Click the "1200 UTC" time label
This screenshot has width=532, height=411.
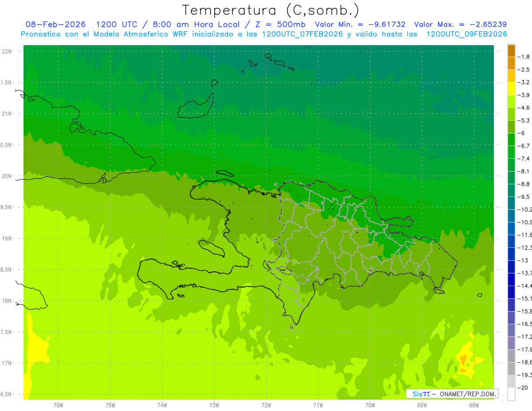118,24
